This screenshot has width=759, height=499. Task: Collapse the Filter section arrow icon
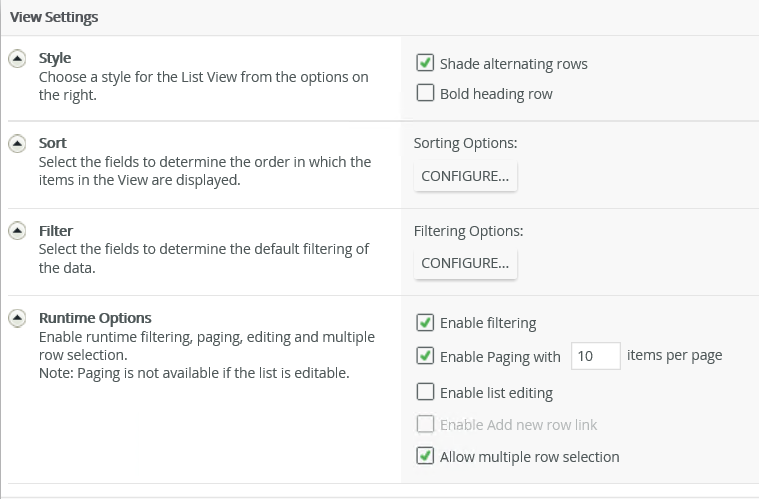(17, 231)
